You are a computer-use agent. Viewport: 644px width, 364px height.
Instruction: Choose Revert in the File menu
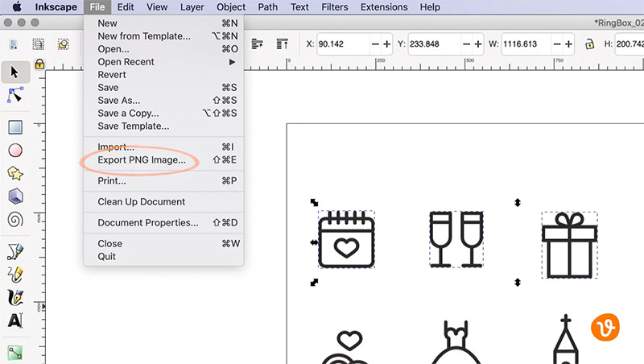click(163, 75)
